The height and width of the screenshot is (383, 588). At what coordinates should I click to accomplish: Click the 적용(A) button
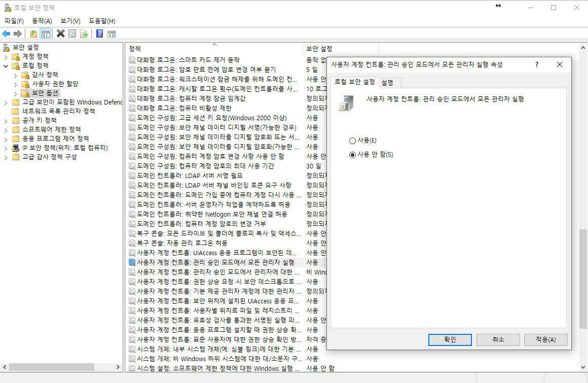coord(545,339)
